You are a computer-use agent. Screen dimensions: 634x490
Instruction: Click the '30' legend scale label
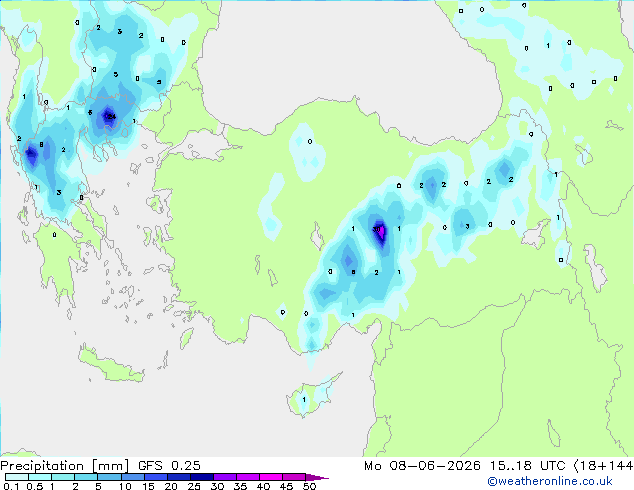click(x=217, y=486)
